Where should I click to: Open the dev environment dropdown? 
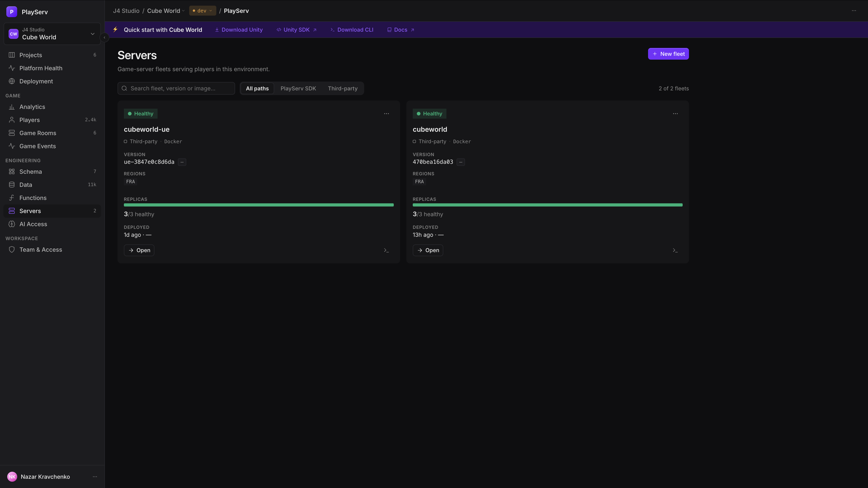click(x=203, y=11)
